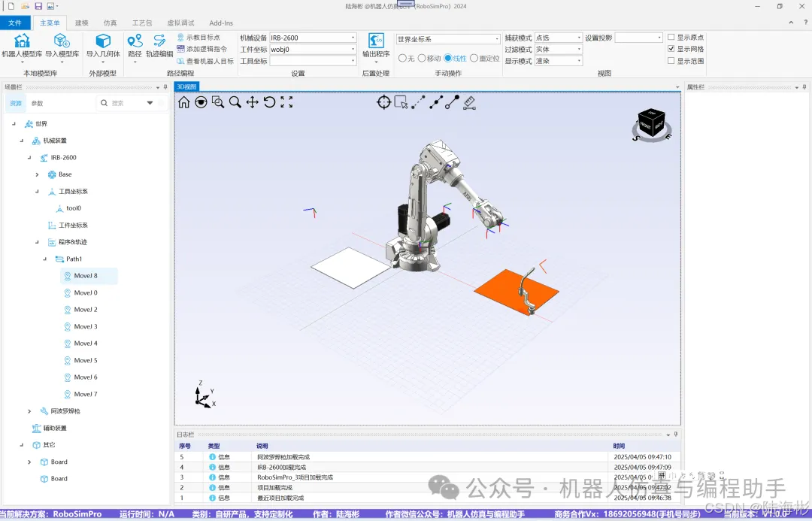Viewport: 812px width, 521px height.
Task: Click the save icon in title bar
Action: (x=38, y=6)
